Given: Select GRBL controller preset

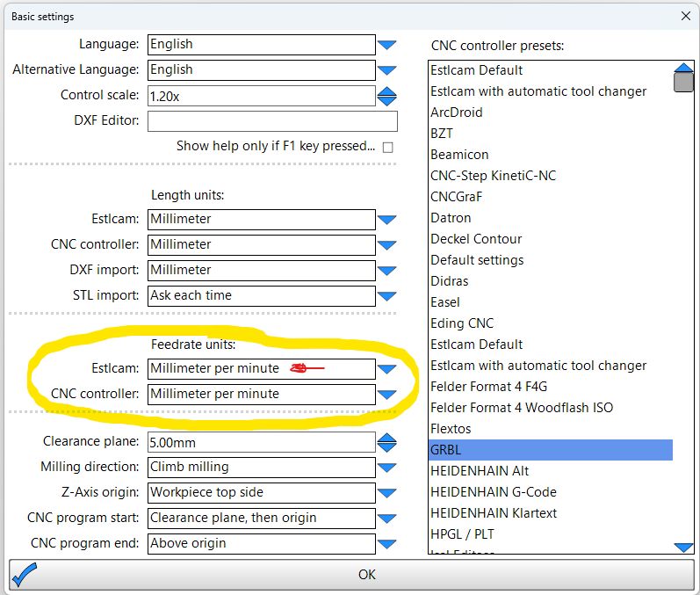Looking at the screenshot, I should [550, 450].
